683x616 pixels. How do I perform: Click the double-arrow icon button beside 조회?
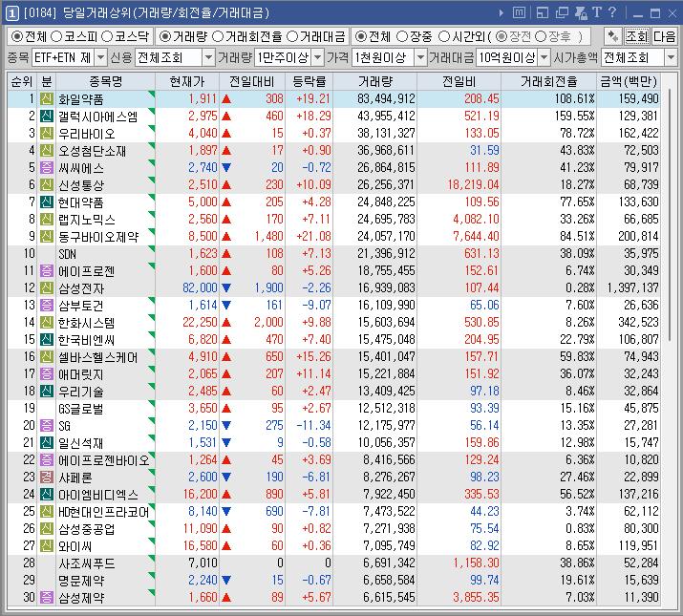click(x=613, y=36)
